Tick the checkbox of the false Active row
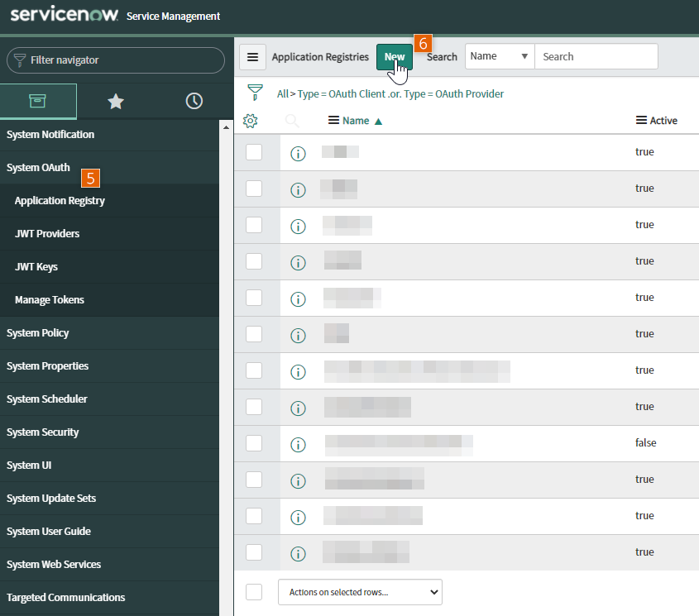The image size is (699, 616). (254, 443)
